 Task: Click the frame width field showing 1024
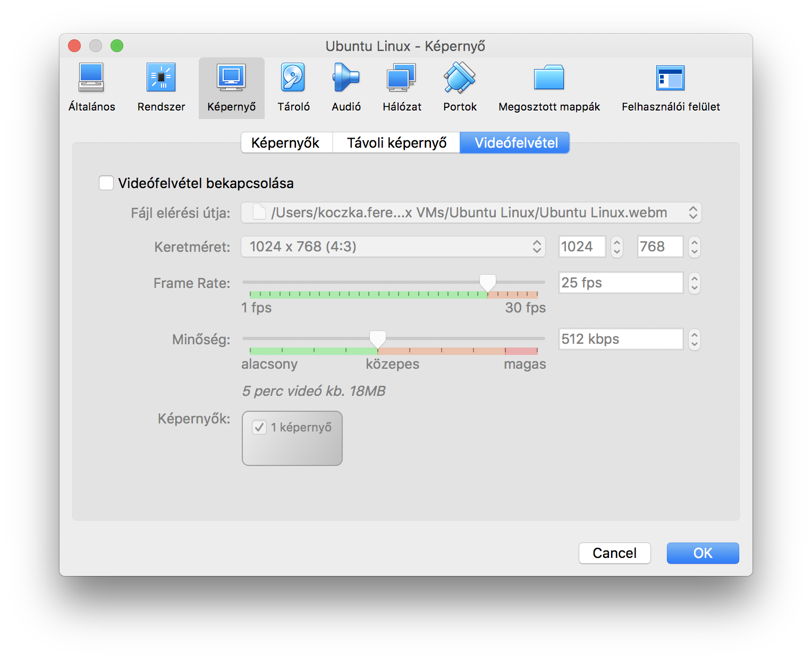(582, 247)
